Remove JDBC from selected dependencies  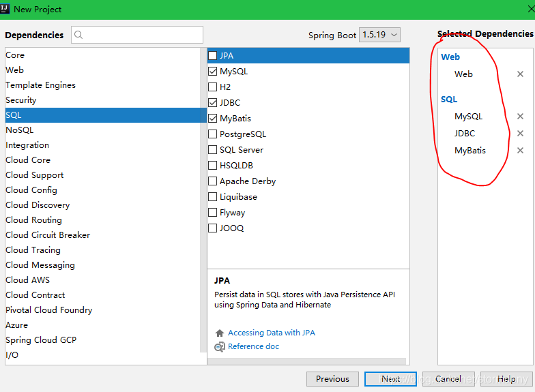click(x=520, y=134)
